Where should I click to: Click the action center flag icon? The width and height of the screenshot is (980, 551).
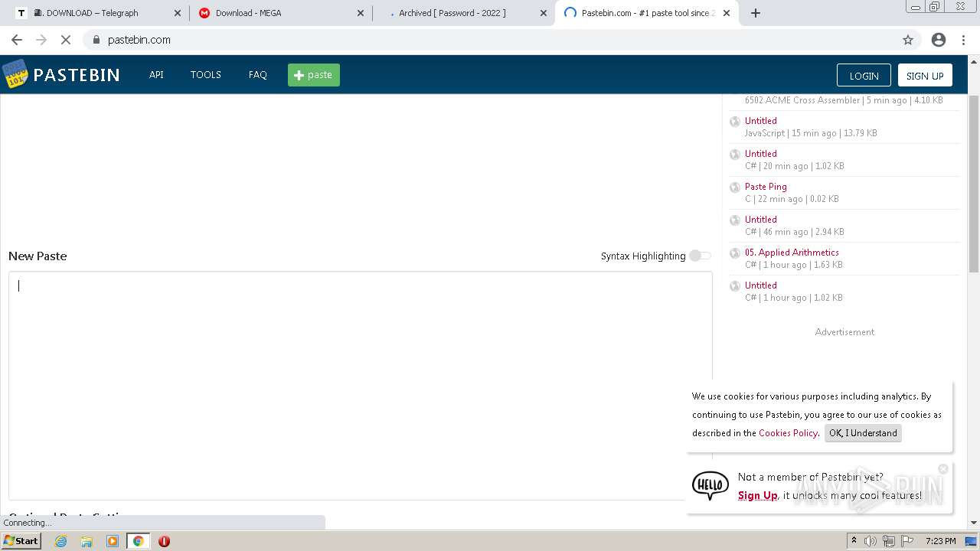pos(906,541)
